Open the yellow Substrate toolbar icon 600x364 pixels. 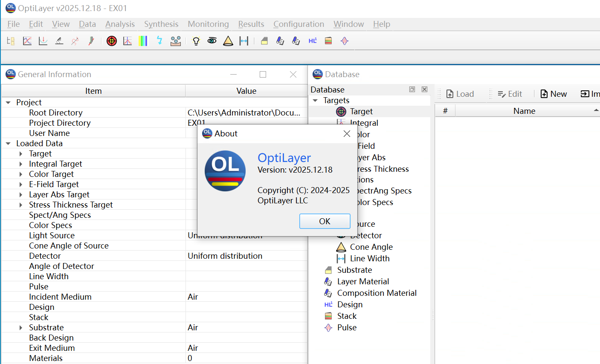(x=264, y=41)
